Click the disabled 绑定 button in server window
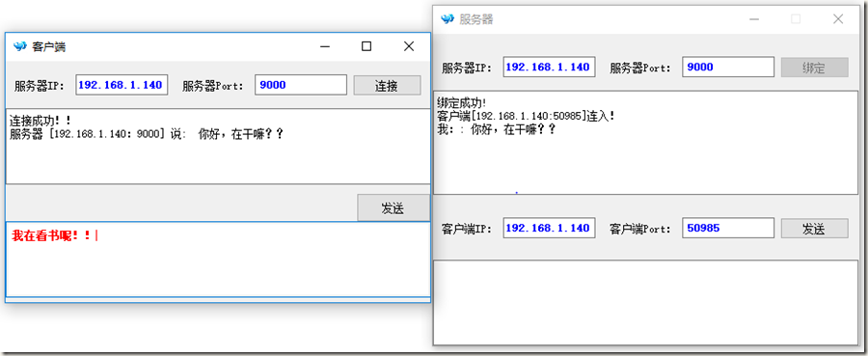The width and height of the screenshot is (868, 356). click(814, 68)
